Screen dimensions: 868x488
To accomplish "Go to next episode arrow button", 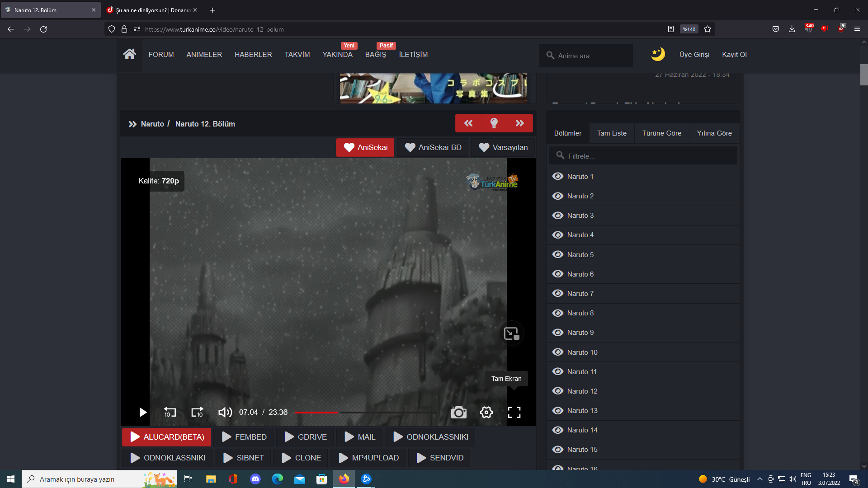I will (520, 123).
